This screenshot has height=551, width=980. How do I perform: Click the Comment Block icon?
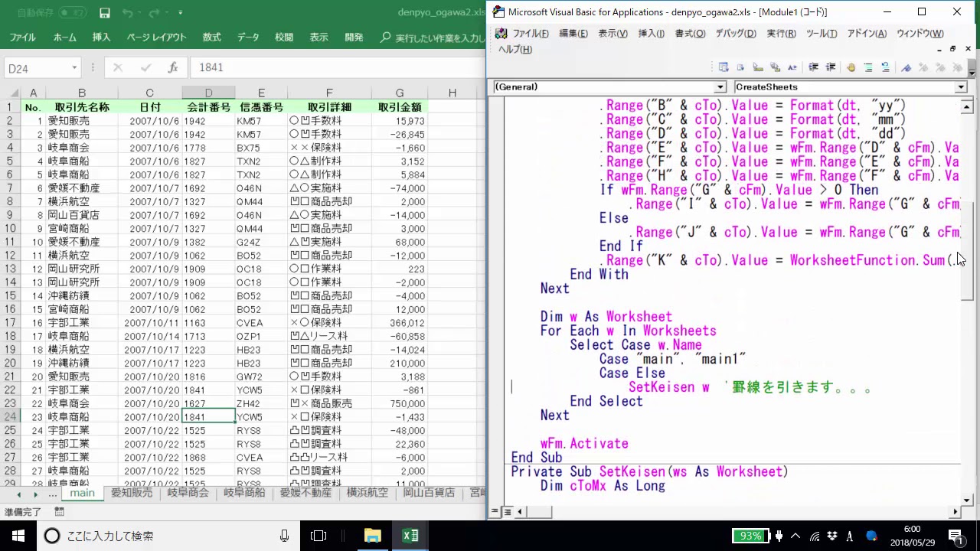(x=868, y=67)
